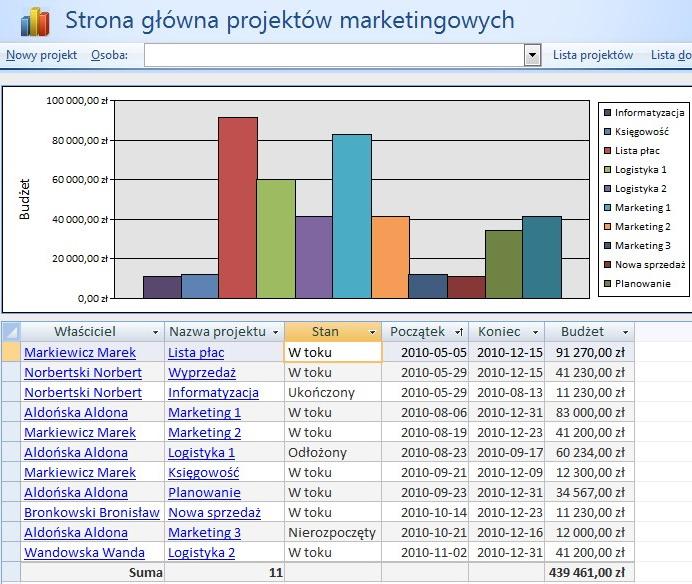Expand the Stan column filter arrow
This screenshot has height=584, width=692.
pyautogui.click(x=372, y=332)
